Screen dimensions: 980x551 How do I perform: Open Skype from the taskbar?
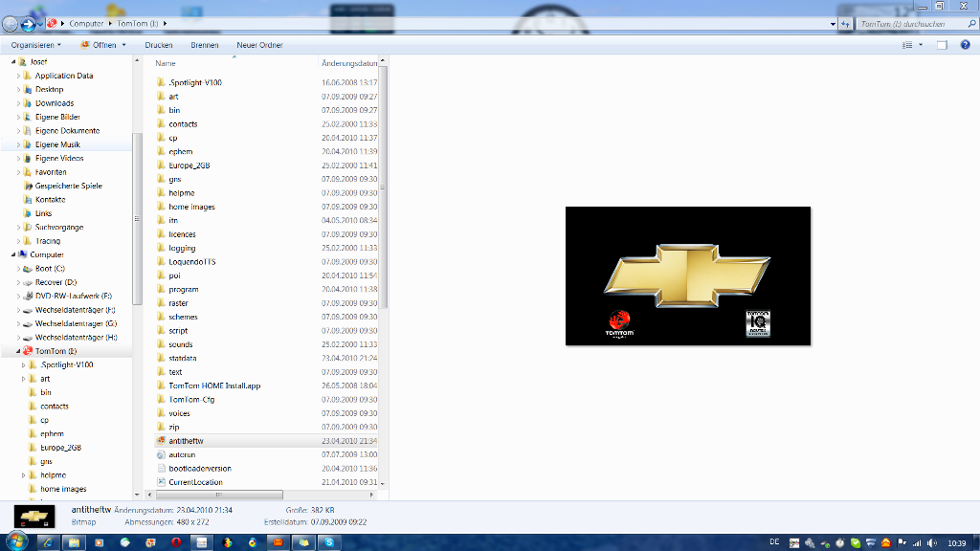pyautogui.click(x=329, y=542)
